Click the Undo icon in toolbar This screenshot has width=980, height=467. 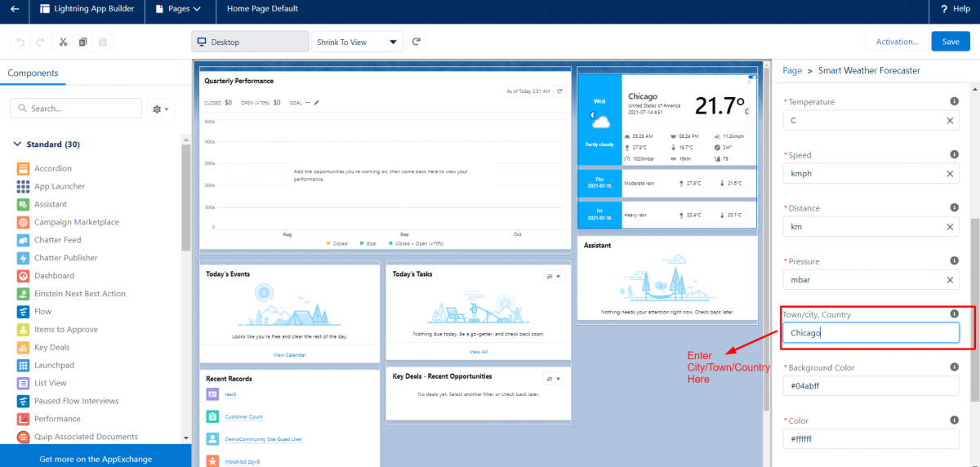[x=20, y=42]
